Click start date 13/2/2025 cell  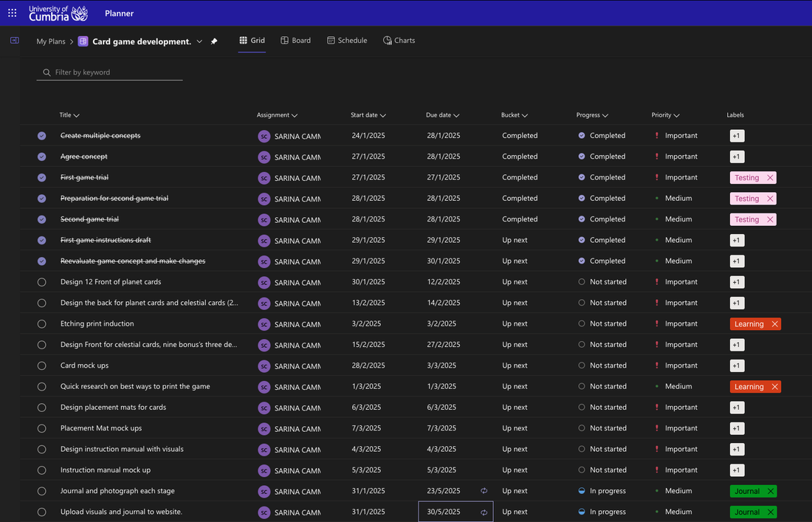pos(368,303)
